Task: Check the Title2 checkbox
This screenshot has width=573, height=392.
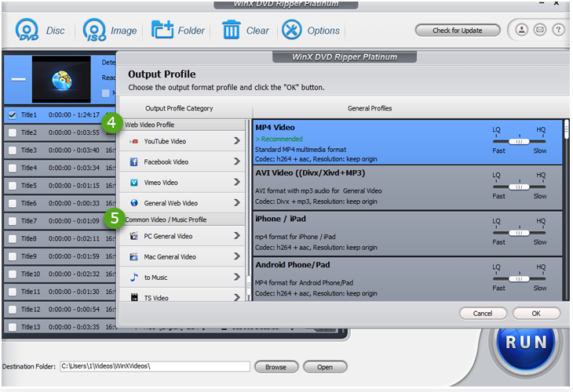Action: click(13, 132)
